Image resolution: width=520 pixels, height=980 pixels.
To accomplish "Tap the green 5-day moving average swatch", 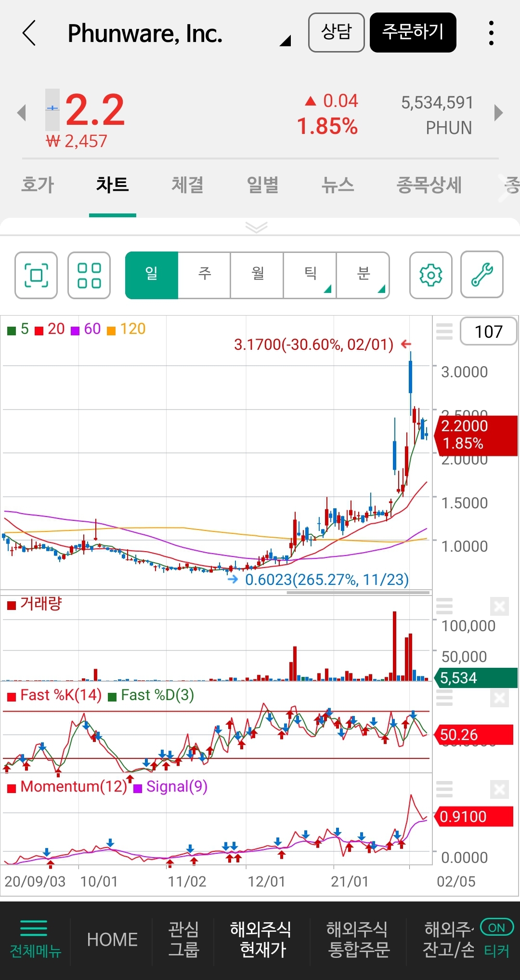I will tap(12, 331).
